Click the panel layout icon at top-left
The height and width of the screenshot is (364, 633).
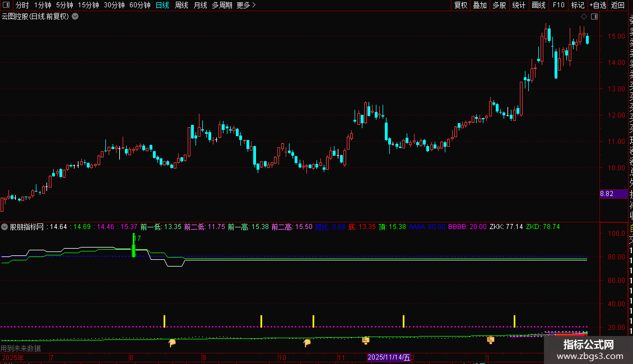[6, 5]
